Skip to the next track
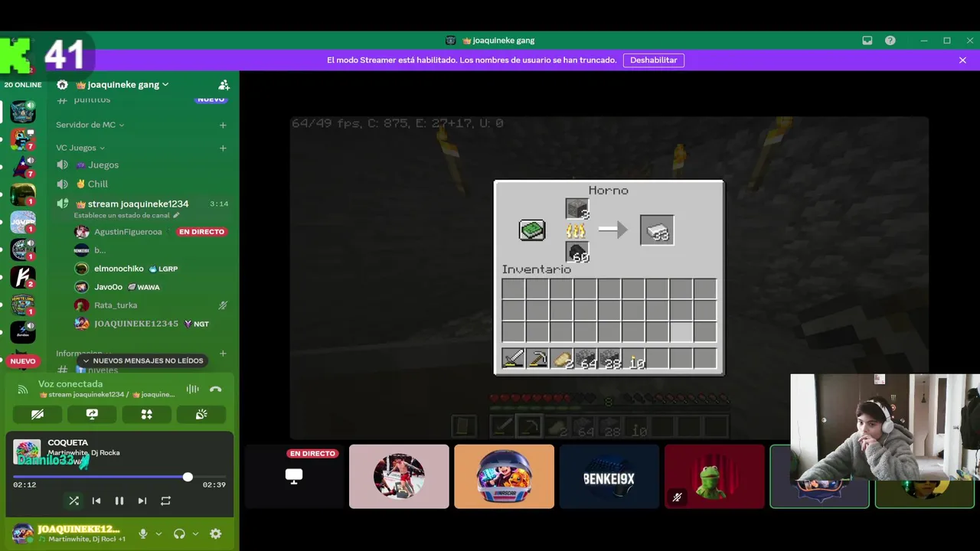980x551 pixels. click(x=142, y=500)
